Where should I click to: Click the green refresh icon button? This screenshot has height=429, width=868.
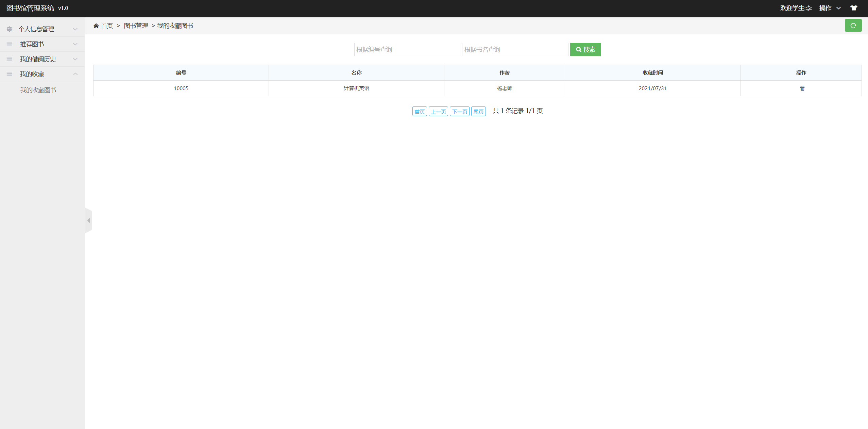[853, 26]
